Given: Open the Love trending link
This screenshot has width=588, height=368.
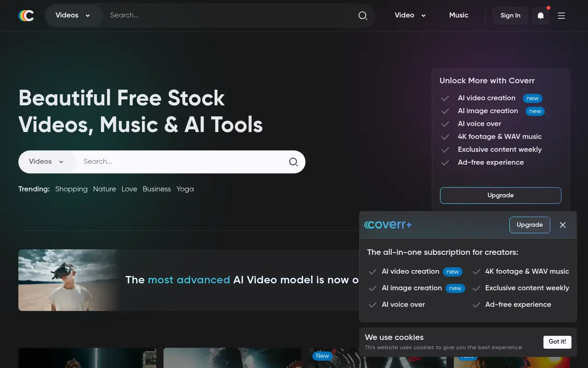Looking at the screenshot, I should (130, 189).
